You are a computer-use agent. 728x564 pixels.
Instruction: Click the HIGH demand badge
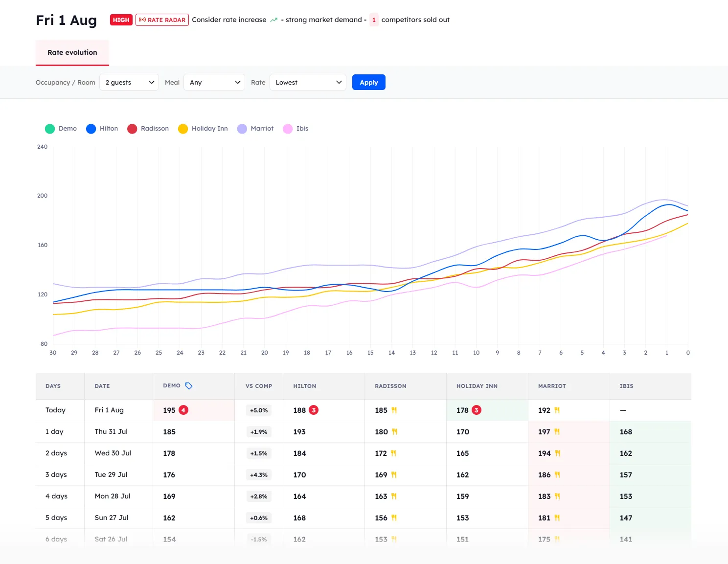(x=120, y=20)
